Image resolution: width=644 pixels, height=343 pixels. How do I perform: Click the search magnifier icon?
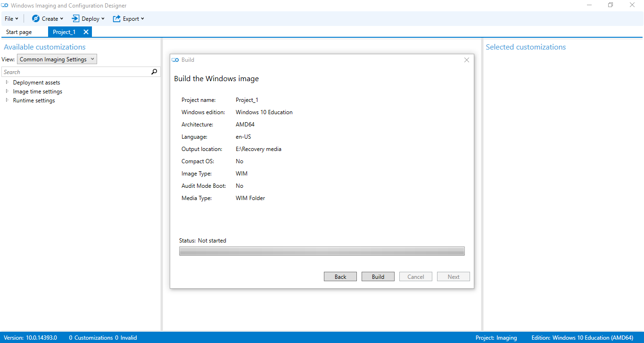[x=154, y=71]
